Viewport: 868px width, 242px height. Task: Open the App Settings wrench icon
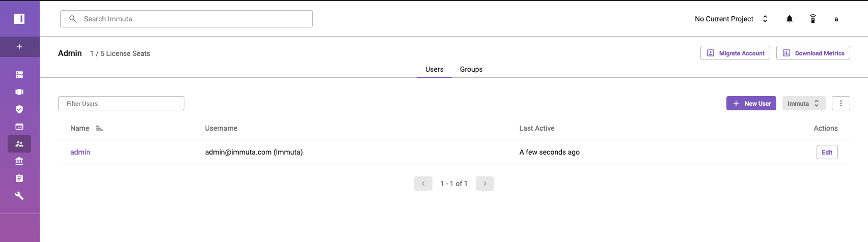pos(19,196)
